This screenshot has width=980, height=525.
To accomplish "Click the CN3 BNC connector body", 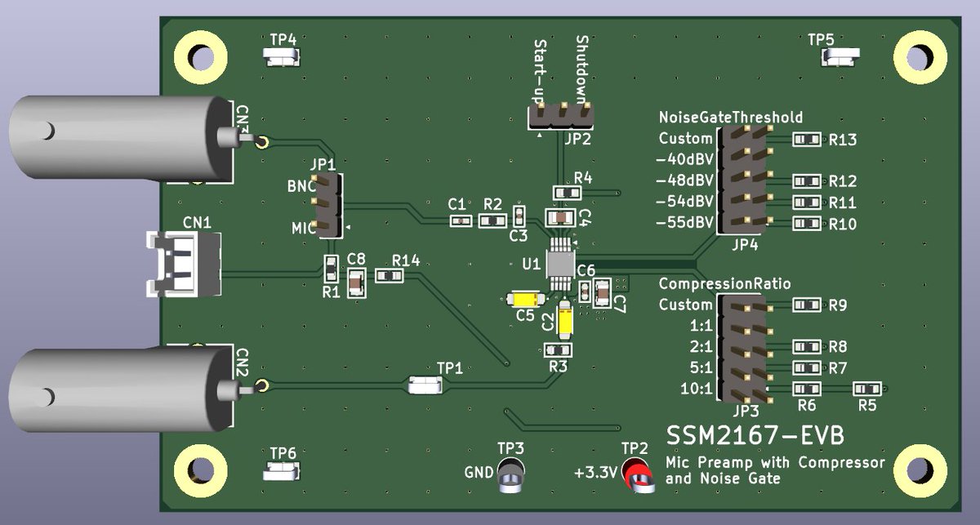I will click(120, 137).
